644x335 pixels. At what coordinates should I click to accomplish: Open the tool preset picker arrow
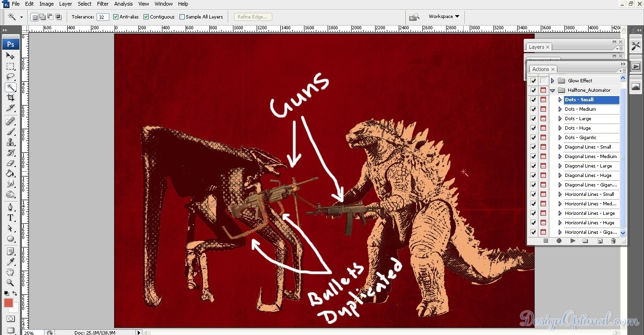point(21,18)
